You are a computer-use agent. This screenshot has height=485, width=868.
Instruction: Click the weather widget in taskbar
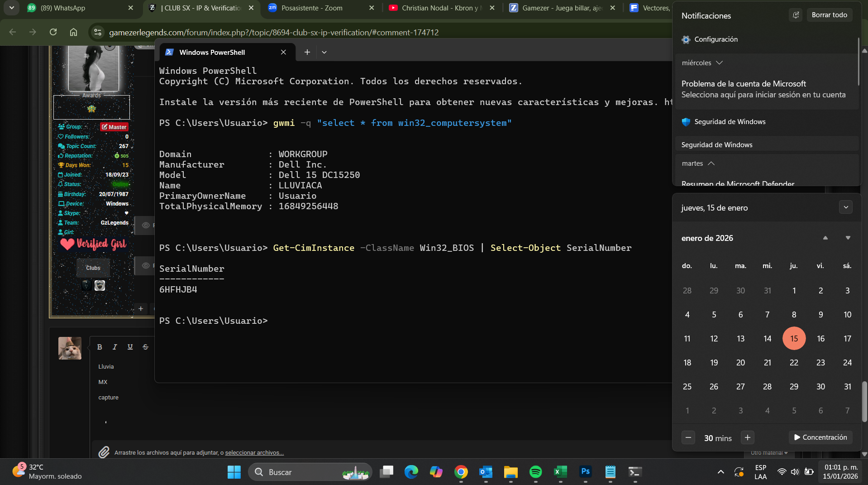[47, 472]
